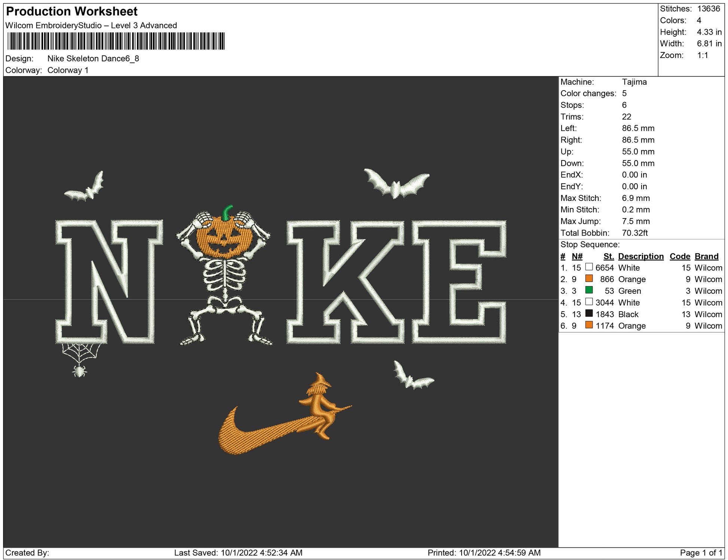The image size is (728, 560).
Task: Click the white swatch in stop 1
Action: [589, 267]
